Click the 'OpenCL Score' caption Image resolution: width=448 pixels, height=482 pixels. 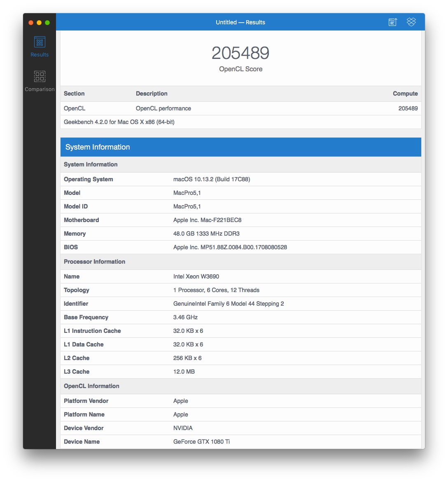[240, 69]
